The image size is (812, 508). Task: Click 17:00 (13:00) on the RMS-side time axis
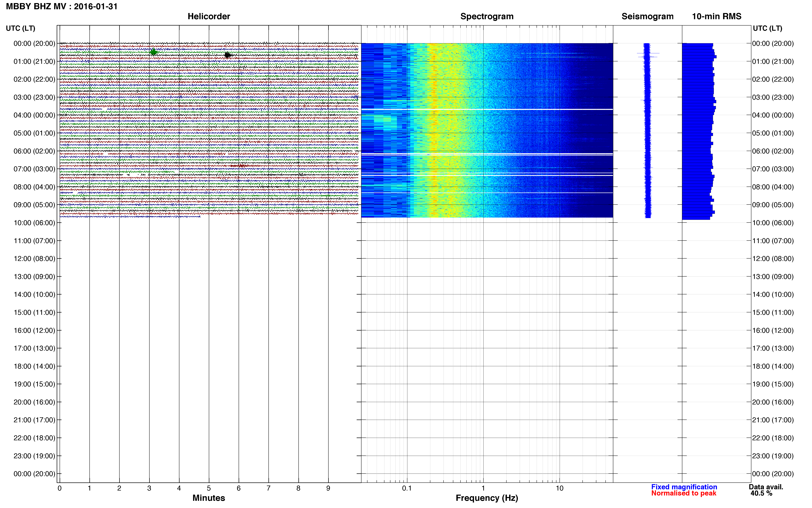[773, 348]
